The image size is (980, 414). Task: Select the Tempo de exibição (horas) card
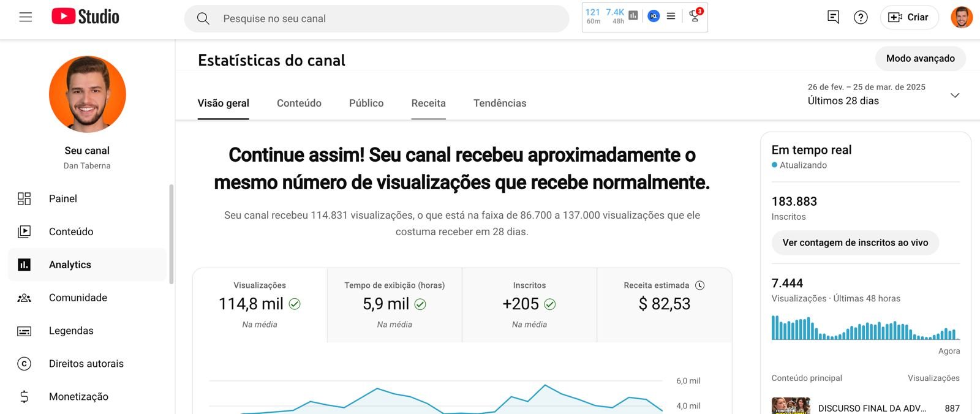pos(394,305)
